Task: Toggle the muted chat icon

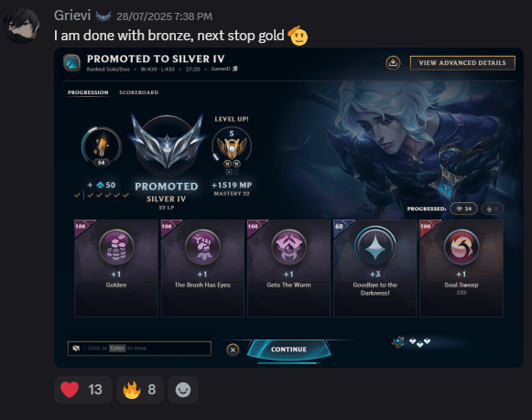Action: (76, 348)
